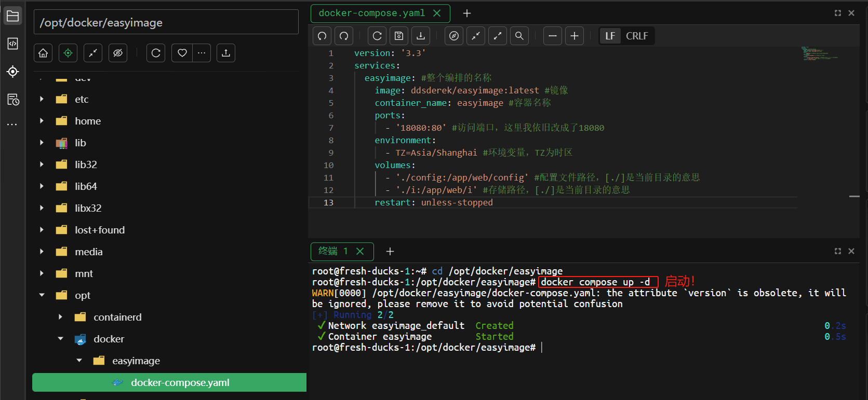Image resolution: width=868 pixels, height=400 pixels.
Task: Expand the etc folder
Action: pyautogui.click(x=42, y=99)
